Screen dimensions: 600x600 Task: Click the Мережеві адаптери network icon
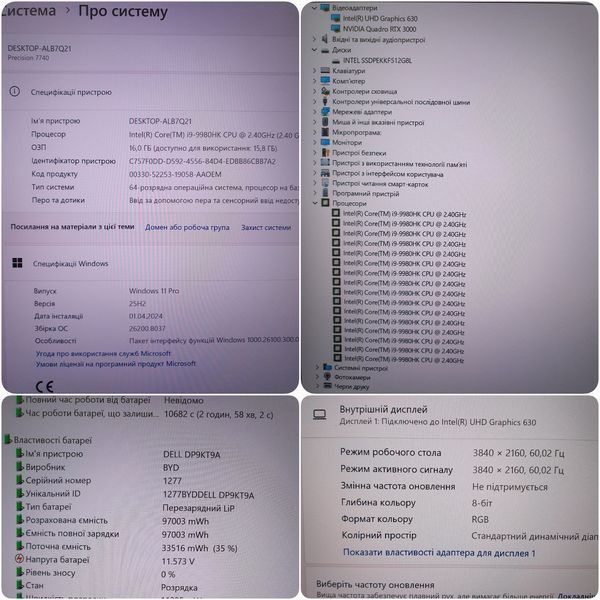click(x=325, y=112)
